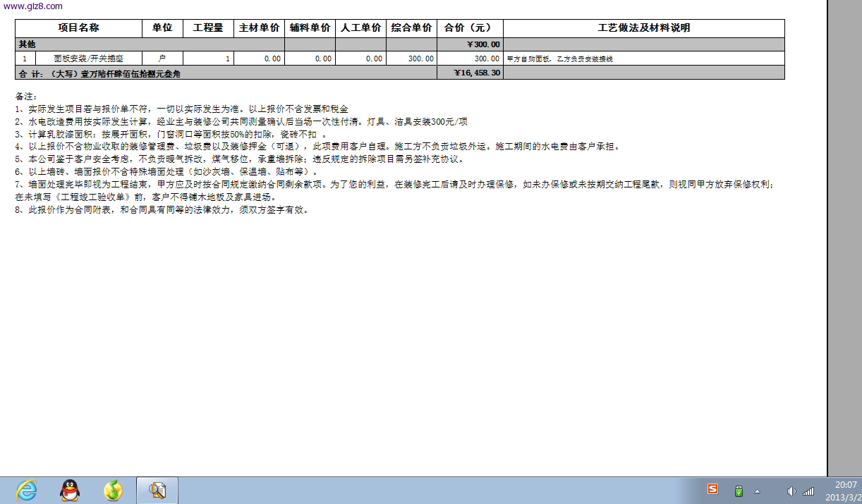Click the document preview magnifier taskbar icon
This screenshot has height=504, width=862.
pos(157,491)
